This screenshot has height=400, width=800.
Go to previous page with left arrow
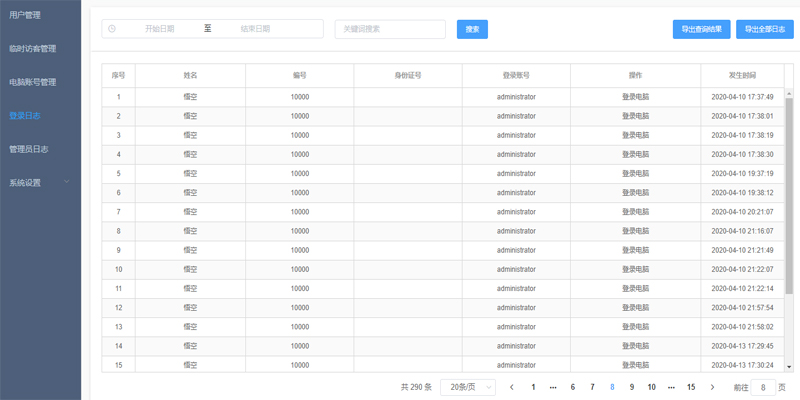(512, 387)
